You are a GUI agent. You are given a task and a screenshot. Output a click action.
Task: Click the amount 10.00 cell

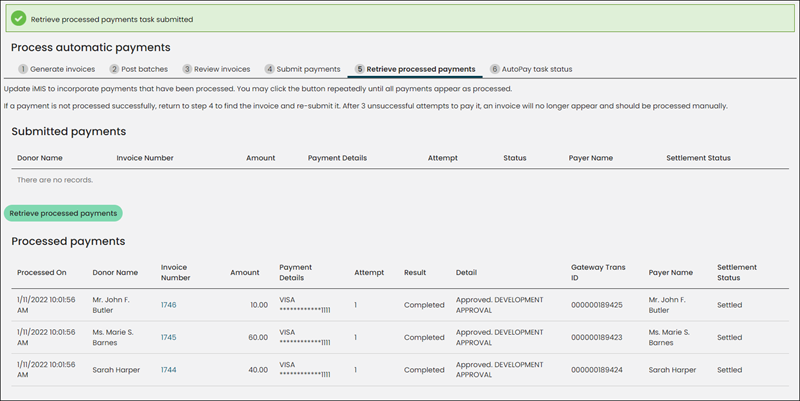[259, 305]
